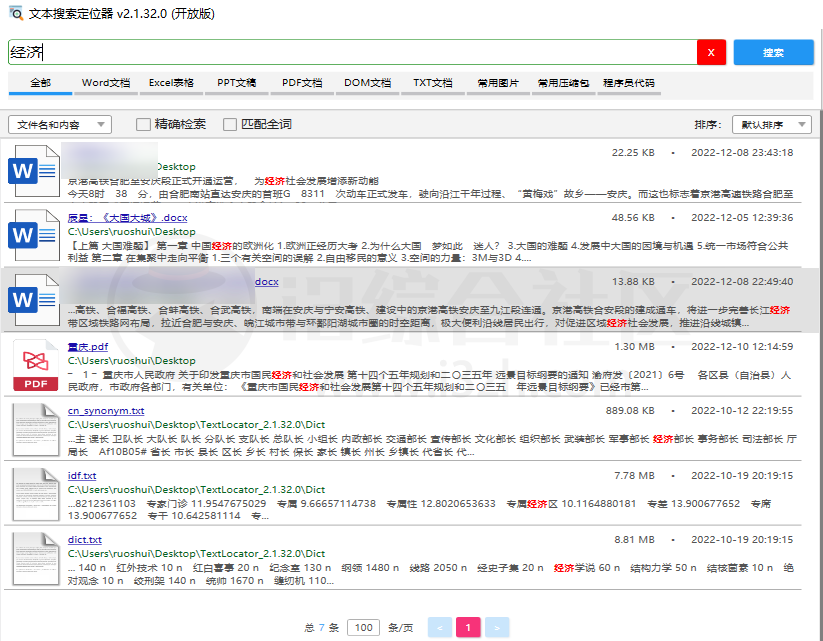Click path C:\Users\ruoshui\Desktop under 《大国大城》.docx
The image size is (823, 641).
point(131,232)
